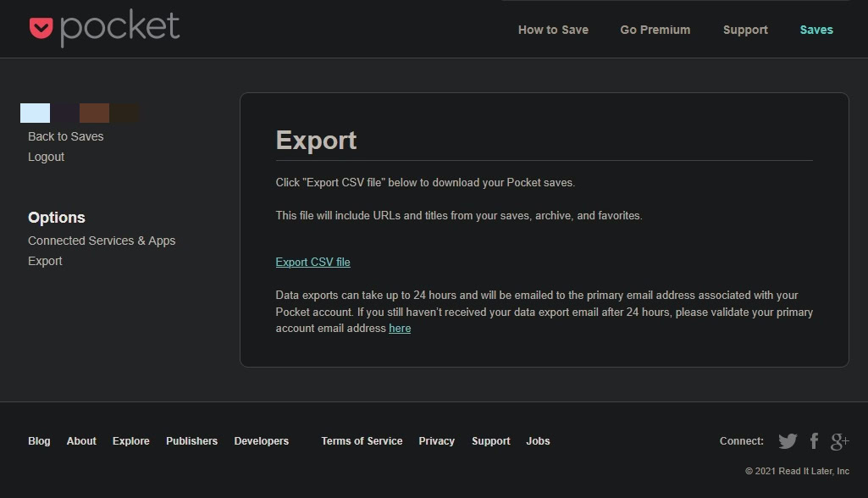The height and width of the screenshot is (498, 868).
Task: Open Connected Services & Apps options
Action: (x=102, y=241)
